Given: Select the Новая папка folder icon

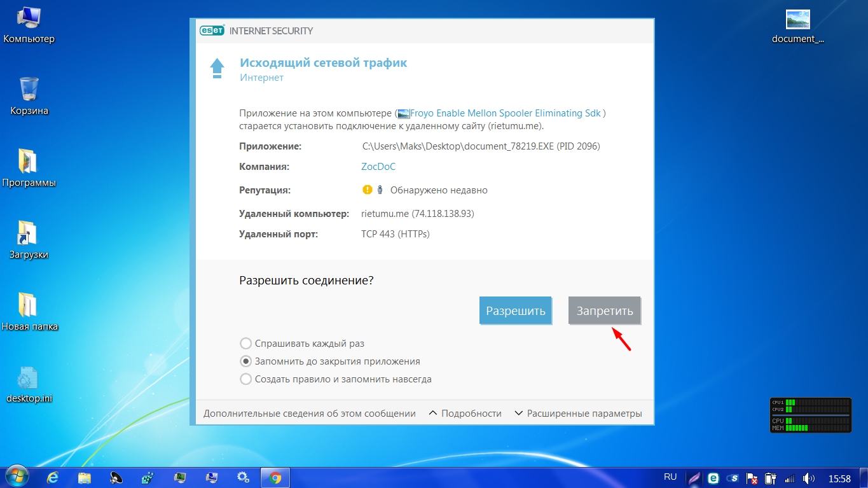Looking at the screenshot, I should pos(29,312).
